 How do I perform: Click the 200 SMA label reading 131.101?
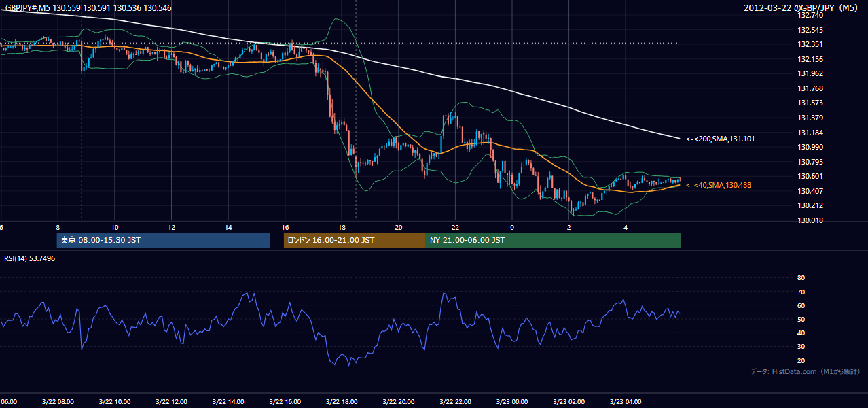[720, 139]
